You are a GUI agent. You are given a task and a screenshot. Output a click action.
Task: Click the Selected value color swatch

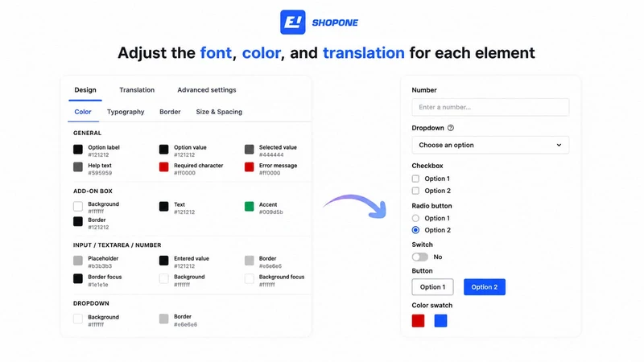[x=250, y=150]
